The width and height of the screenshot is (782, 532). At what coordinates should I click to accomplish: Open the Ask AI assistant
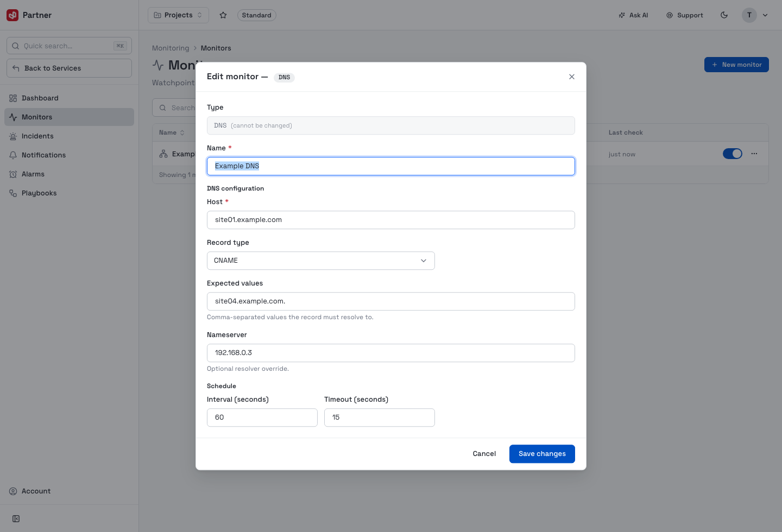(x=633, y=15)
